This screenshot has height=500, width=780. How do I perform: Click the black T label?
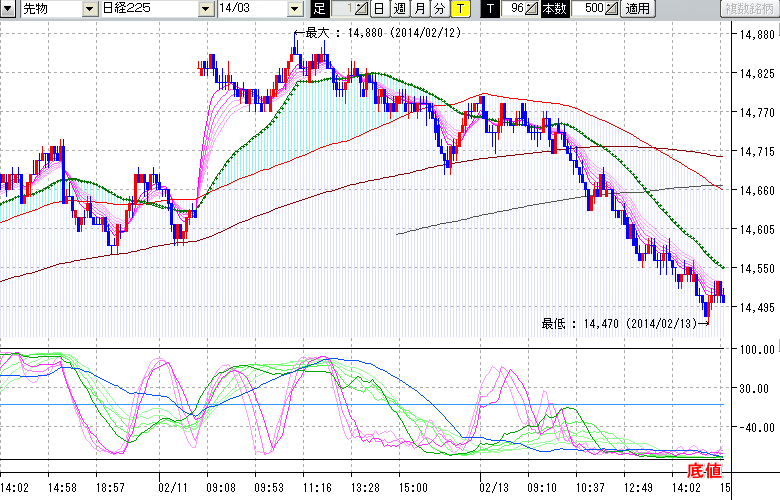(490, 9)
